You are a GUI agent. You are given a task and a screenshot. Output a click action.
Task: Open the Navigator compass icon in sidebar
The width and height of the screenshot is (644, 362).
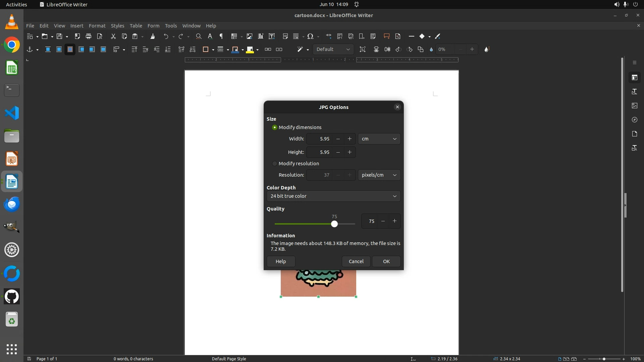pyautogui.click(x=635, y=120)
